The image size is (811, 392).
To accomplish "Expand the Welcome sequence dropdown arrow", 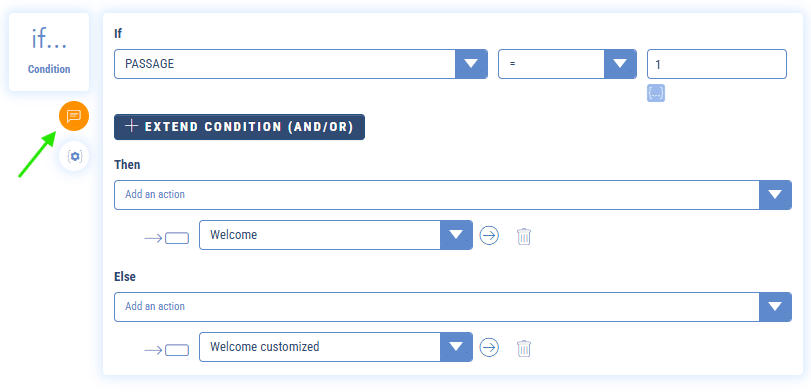I will (x=456, y=235).
